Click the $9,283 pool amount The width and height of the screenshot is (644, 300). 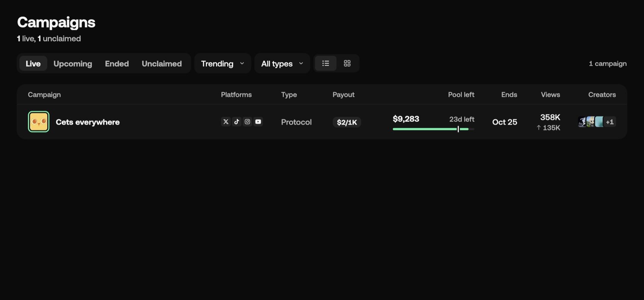pyautogui.click(x=406, y=119)
